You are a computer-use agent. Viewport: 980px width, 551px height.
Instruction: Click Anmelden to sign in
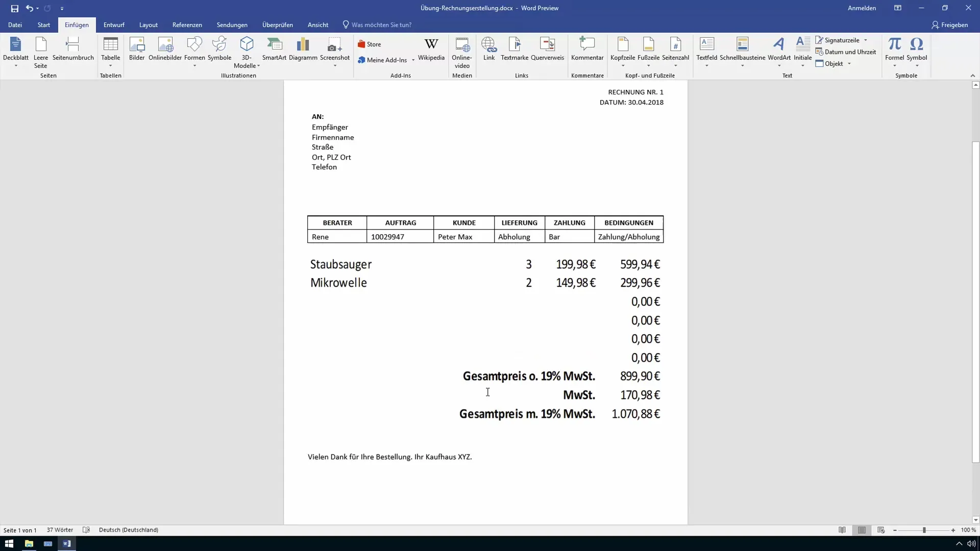[862, 8]
